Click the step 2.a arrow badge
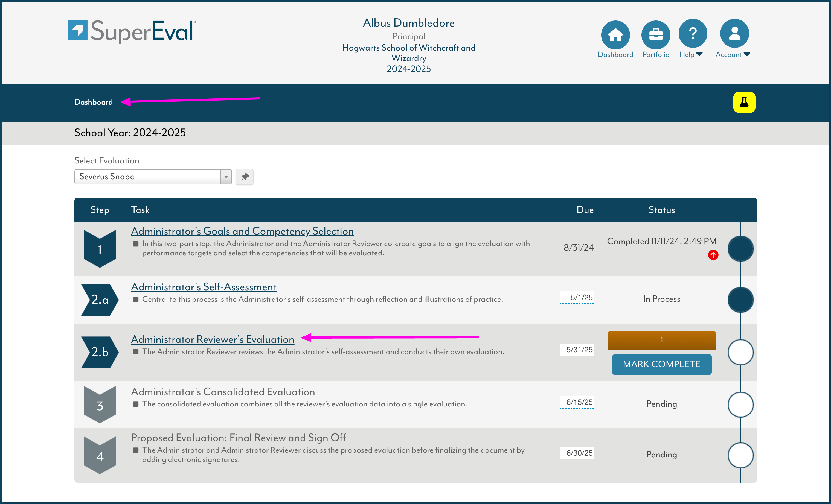The height and width of the screenshot is (504, 831). 100,300
